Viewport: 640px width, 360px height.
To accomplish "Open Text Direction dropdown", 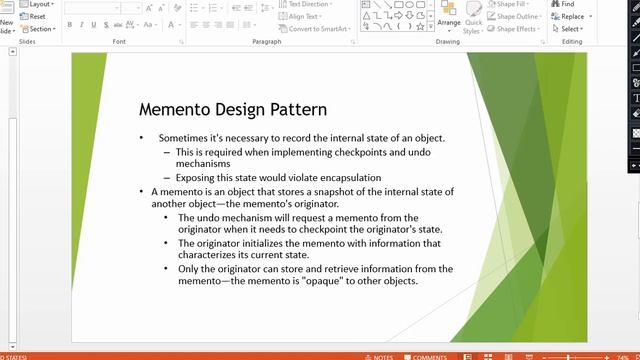I will pos(306,4).
